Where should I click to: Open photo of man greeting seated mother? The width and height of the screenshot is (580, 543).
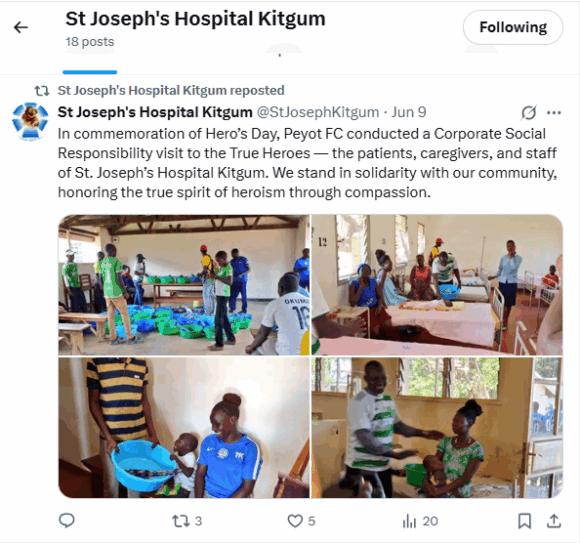point(437,427)
